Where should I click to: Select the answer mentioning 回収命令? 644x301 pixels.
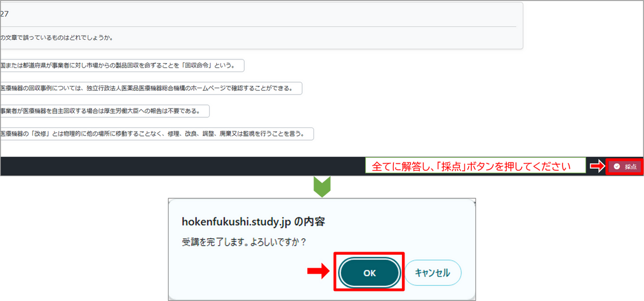tap(122, 66)
